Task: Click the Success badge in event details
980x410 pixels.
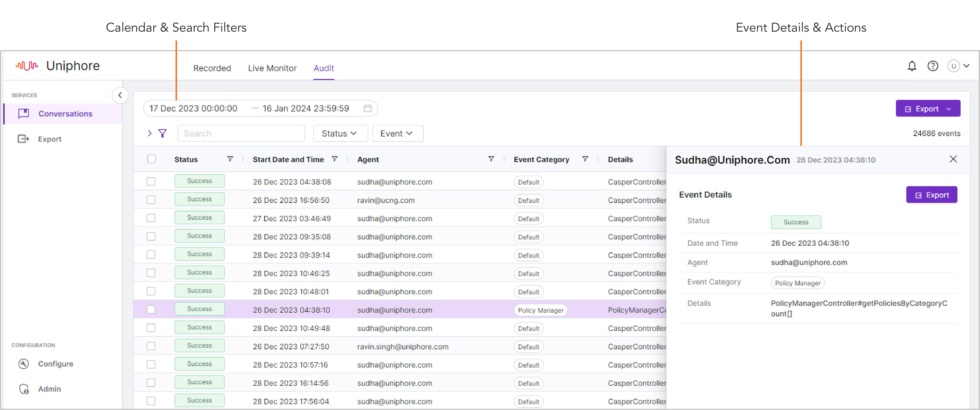Action: 796,222
